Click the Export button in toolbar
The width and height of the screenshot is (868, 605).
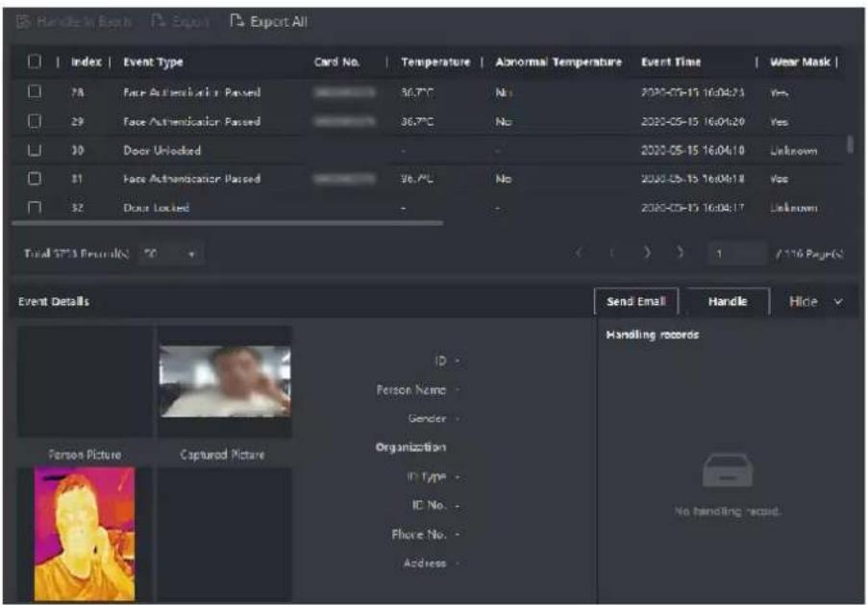181,21
